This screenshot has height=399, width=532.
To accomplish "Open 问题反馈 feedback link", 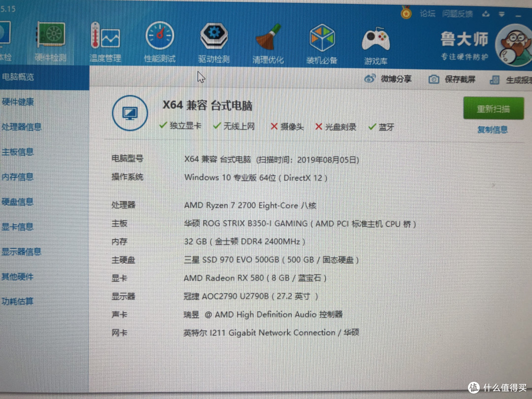I will tap(457, 14).
